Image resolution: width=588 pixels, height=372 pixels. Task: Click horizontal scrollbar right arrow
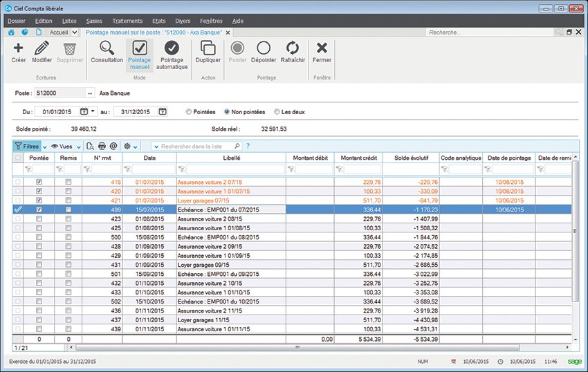[x=567, y=347]
